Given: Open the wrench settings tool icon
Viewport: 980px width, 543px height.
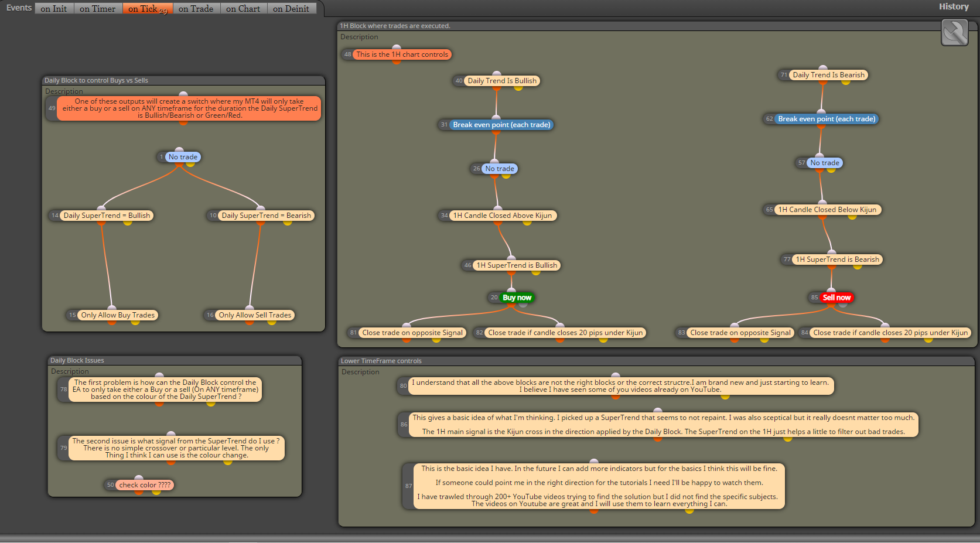Looking at the screenshot, I should click(x=954, y=32).
